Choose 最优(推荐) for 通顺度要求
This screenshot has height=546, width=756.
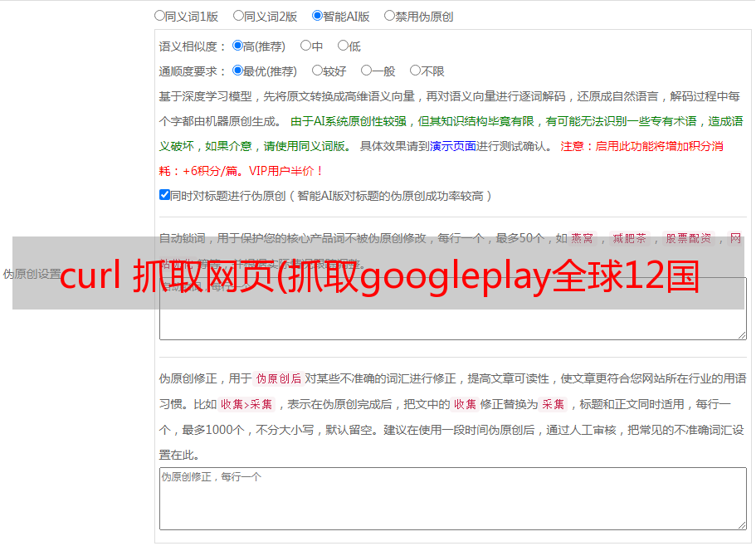click(237, 71)
